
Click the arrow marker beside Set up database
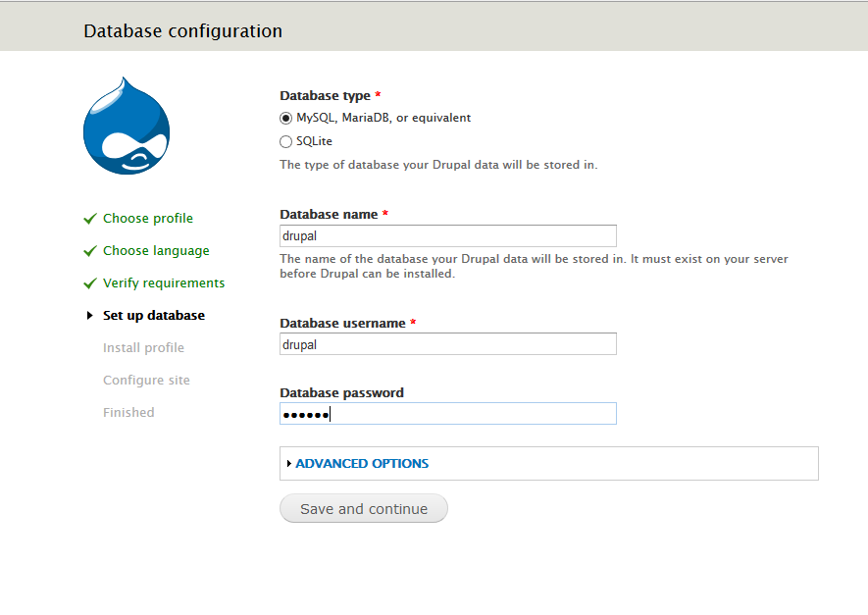(89, 316)
